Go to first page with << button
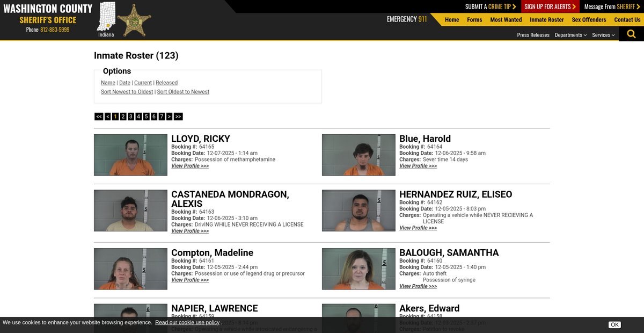Viewport: 644px width, 333px height. pos(99,117)
